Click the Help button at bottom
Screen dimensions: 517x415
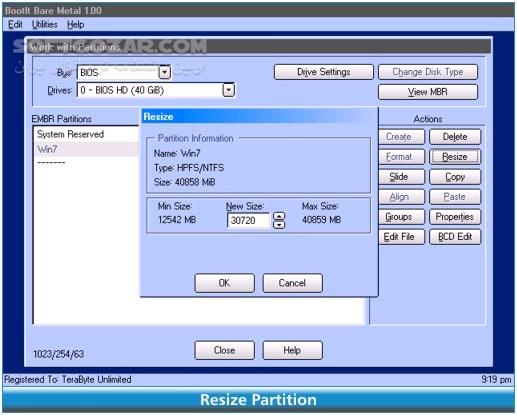[292, 350]
